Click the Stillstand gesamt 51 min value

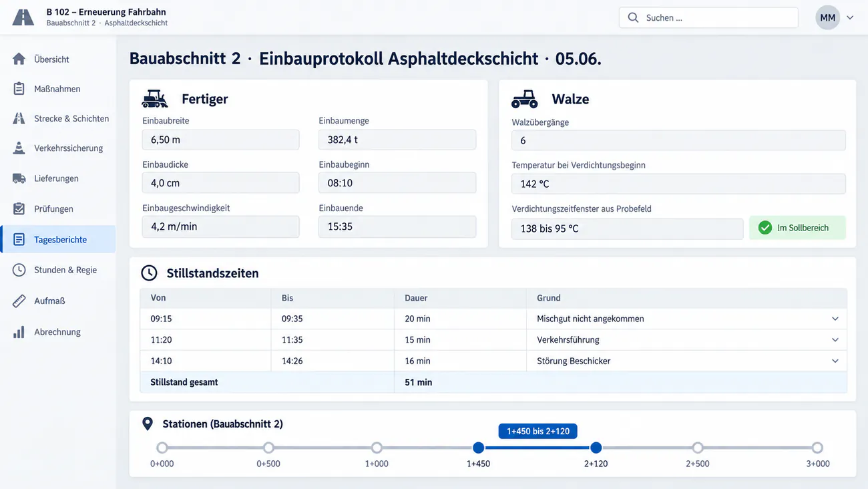(x=419, y=383)
